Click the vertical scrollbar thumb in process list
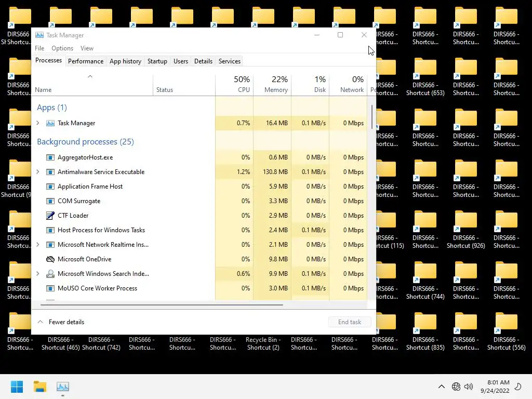Image resolution: width=532 pixels, height=399 pixels. pyautogui.click(x=372, y=117)
